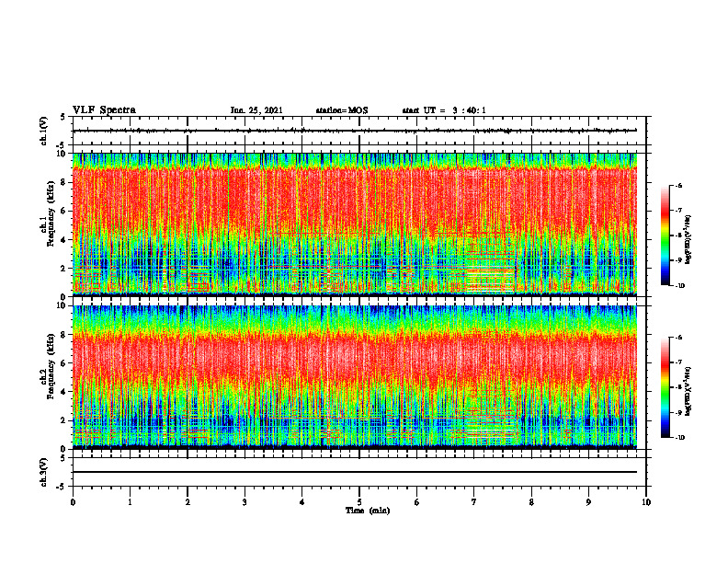
Task: Click the "-10" label on ch.1 color bar
Action: (x=679, y=286)
